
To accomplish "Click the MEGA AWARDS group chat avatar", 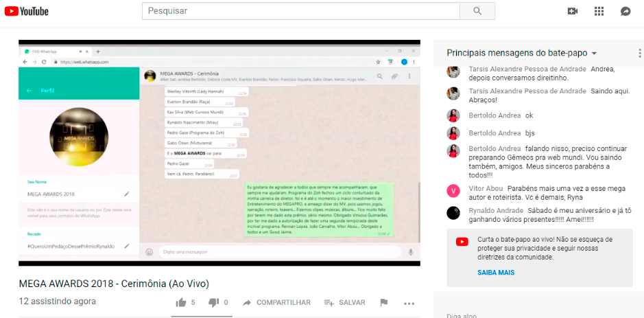I will pos(150,76).
